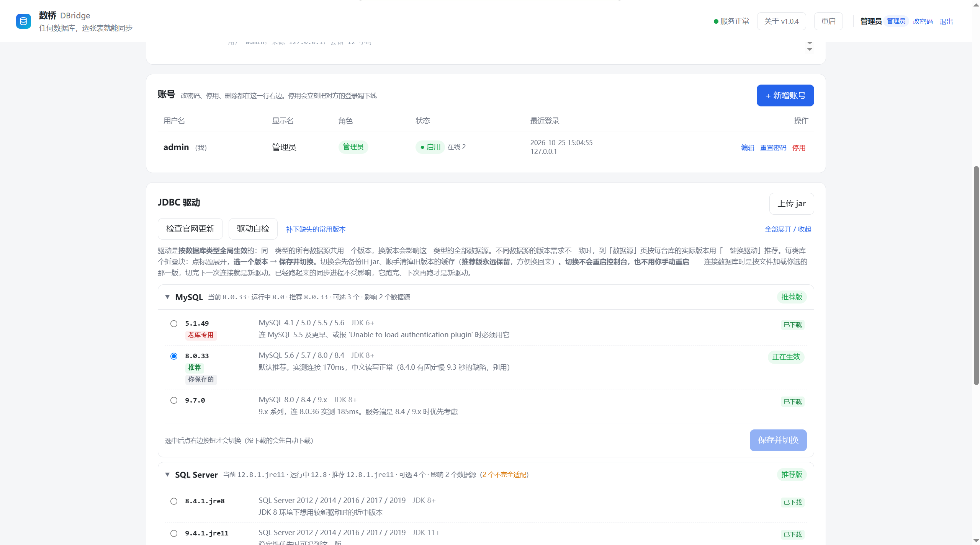Click 退出 to log out
980x545 pixels.
[x=946, y=21]
